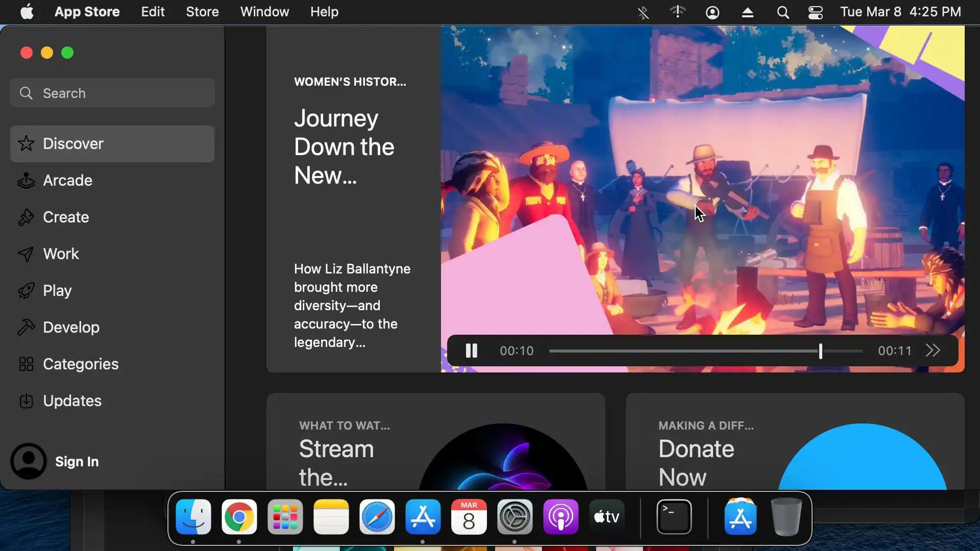Check for app Updates in sidebar
The height and width of the screenshot is (551, 980).
coord(72,401)
